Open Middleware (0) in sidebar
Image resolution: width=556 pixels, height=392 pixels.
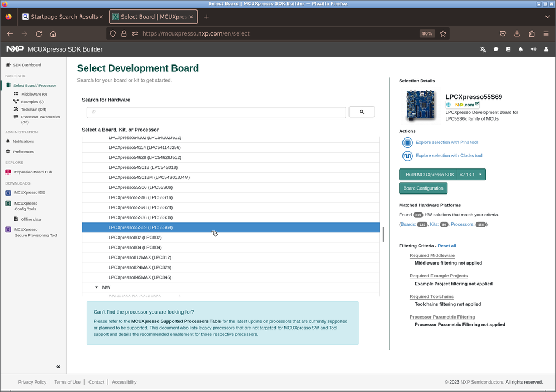click(x=31, y=94)
